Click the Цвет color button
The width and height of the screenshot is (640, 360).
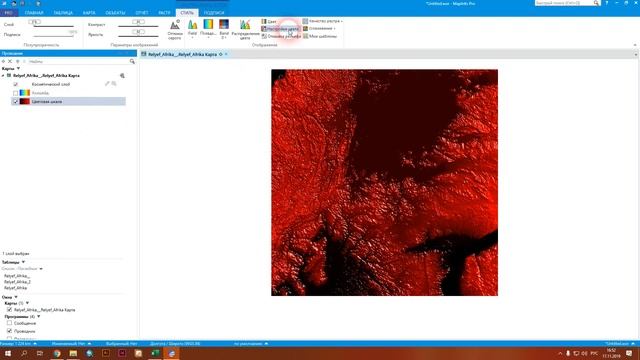(x=269, y=21)
